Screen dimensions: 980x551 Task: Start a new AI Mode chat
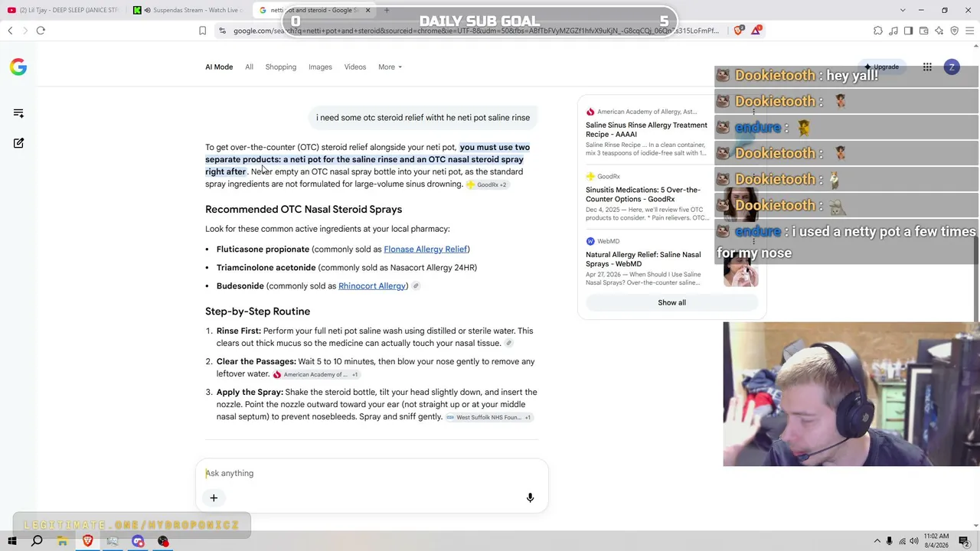pyautogui.click(x=18, y=143)
